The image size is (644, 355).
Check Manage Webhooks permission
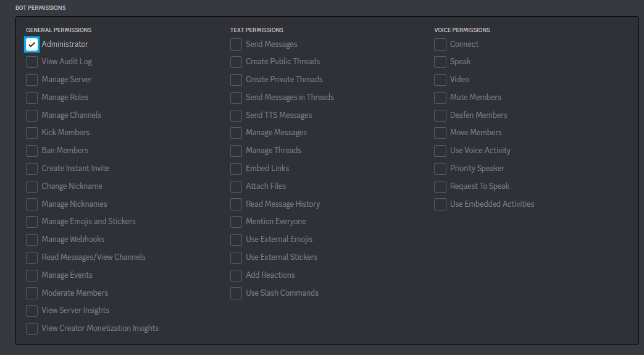click(x=32, y=240)
